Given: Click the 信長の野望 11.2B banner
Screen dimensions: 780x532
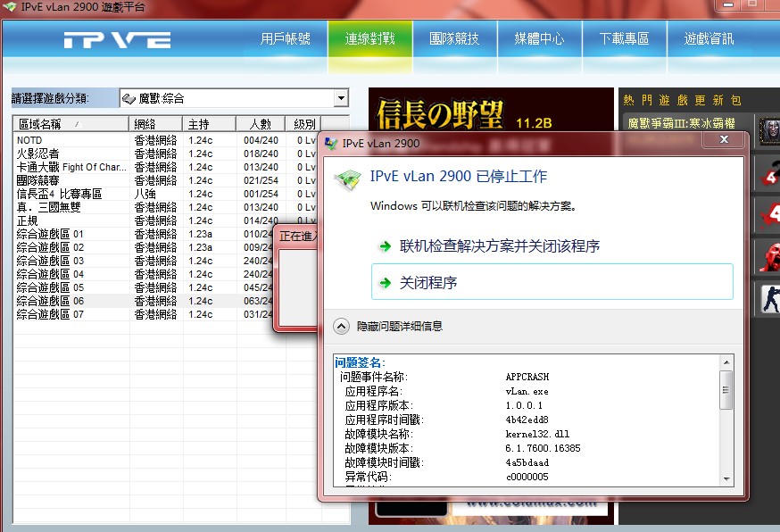Looking at the screenshot, I should (x=491, y=110).
